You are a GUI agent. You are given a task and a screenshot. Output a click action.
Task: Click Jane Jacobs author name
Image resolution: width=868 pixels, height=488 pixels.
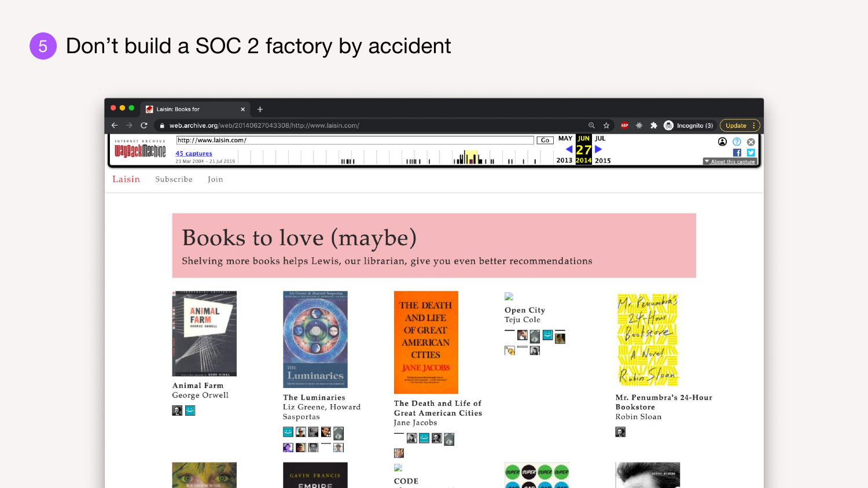415,423
